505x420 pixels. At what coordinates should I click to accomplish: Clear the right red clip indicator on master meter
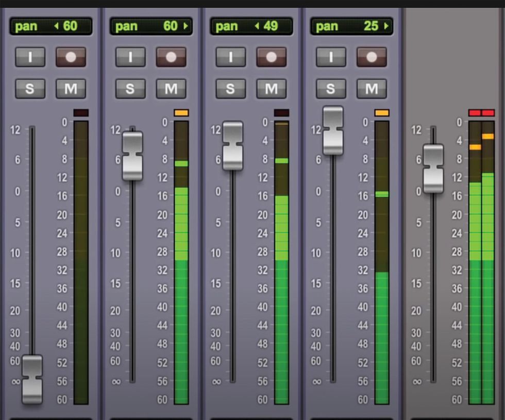click(488, 113)
